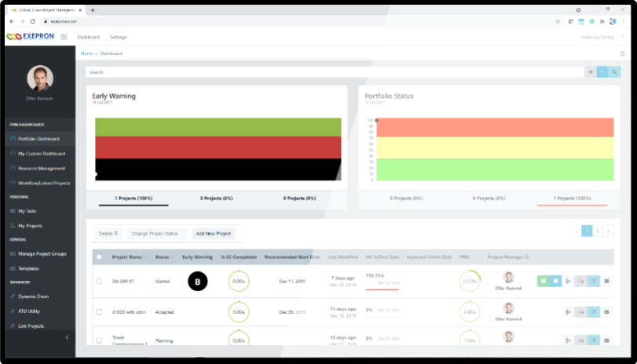
Task: Sort by Project Name column
Action: (129, 257)
